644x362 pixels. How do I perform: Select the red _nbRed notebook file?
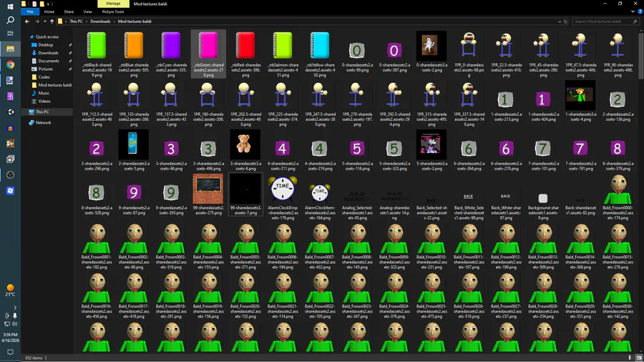(x=245, y=54)
